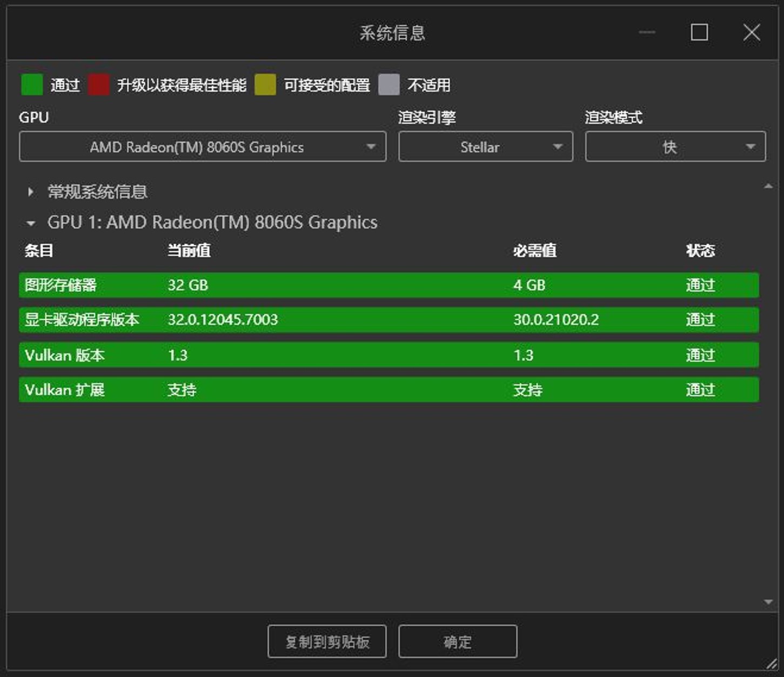Click the window resize grip corner
The width and height of the screenshot is (784, 677).
click(772, 665)
